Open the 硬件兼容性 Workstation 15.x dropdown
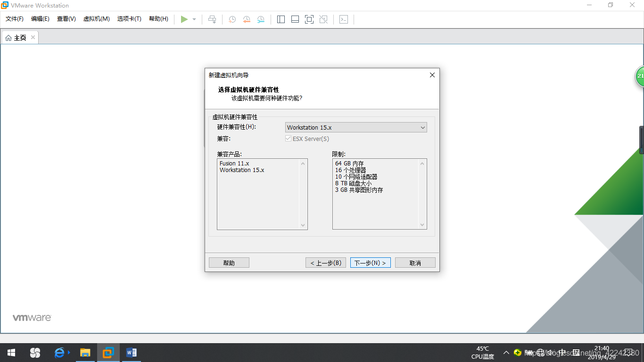This screenshot has width=644, height=362. pyautogui.click(x=356, y=127)
